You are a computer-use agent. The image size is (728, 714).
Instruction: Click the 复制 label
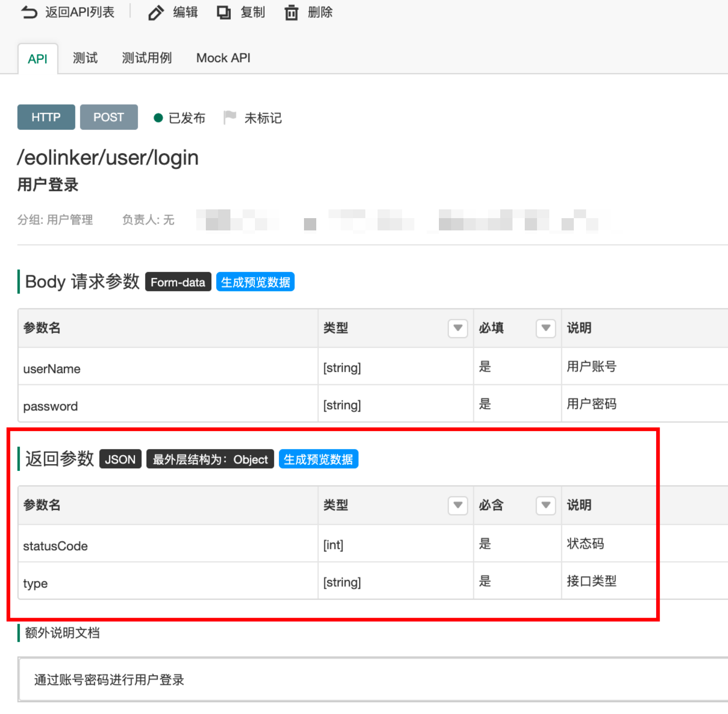[x=253, y=12]
